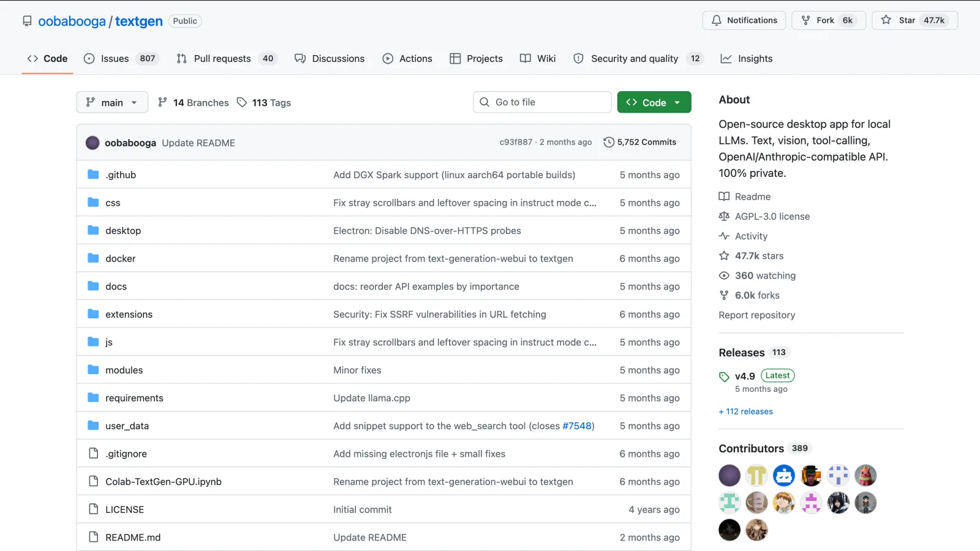980x551 pixels.
Task: Open the main branch dropdown
Action: [112, 102]
